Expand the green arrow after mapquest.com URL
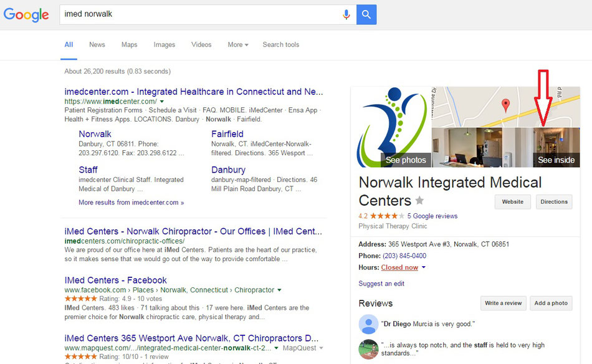Image resolution: width=592 pixels, height=364 pixels. click(276, 348)
